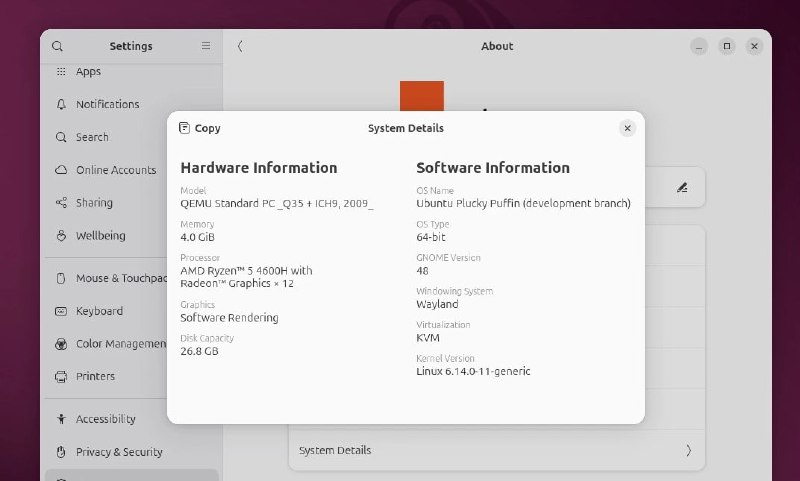Click the device name edit pencil icon
The width and height of the screenshot is (800, 481).
coord(682,188)
